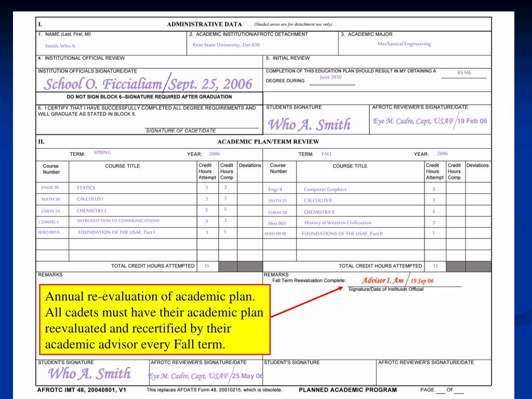
Task: Click the 'ADMINISTRATIVE DATA' section heading
Action: click(204, 24)
